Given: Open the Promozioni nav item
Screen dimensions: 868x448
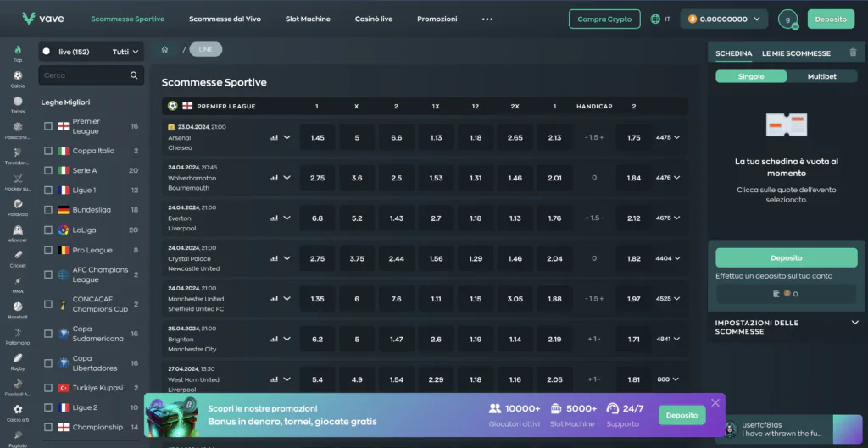Looking at the screenshot, I should pyautogui.click(x=437, y=19).
